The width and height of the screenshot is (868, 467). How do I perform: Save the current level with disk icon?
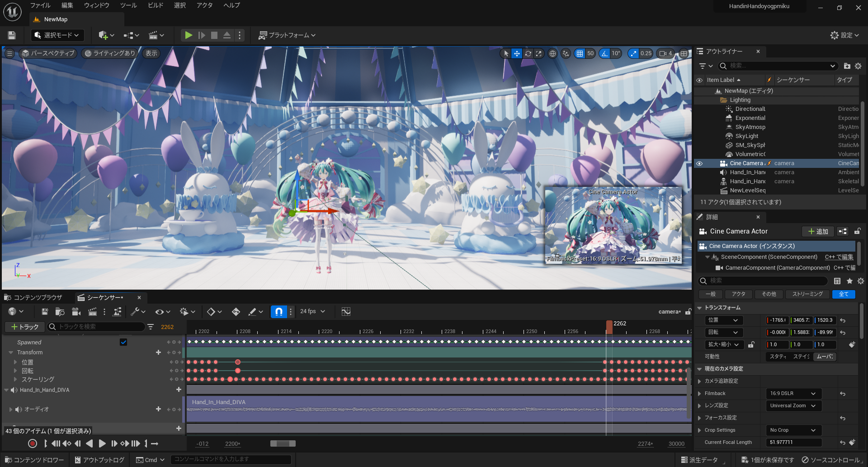pyautogui.click(x=12, y=35)
